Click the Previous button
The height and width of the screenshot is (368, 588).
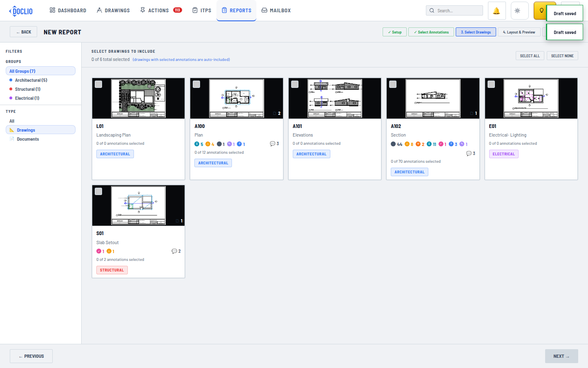coord(31,356)
